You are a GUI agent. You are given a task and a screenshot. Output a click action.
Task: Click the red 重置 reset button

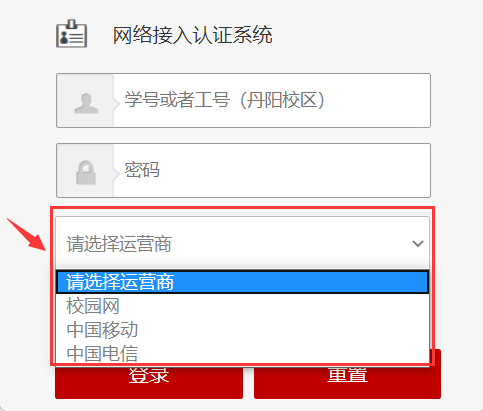click(x=347, y=381)
